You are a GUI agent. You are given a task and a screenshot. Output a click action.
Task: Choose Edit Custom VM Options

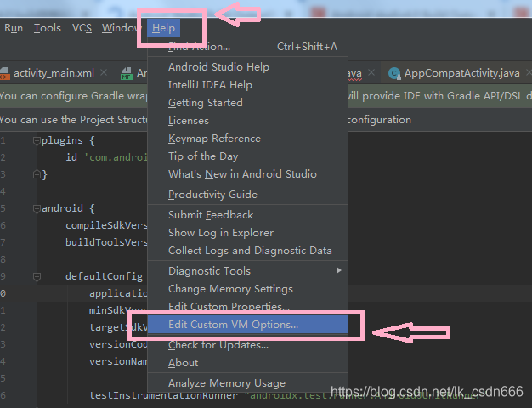coord(247,325)
